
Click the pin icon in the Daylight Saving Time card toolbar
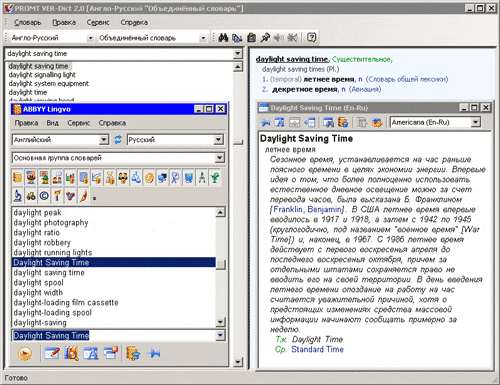266,123
